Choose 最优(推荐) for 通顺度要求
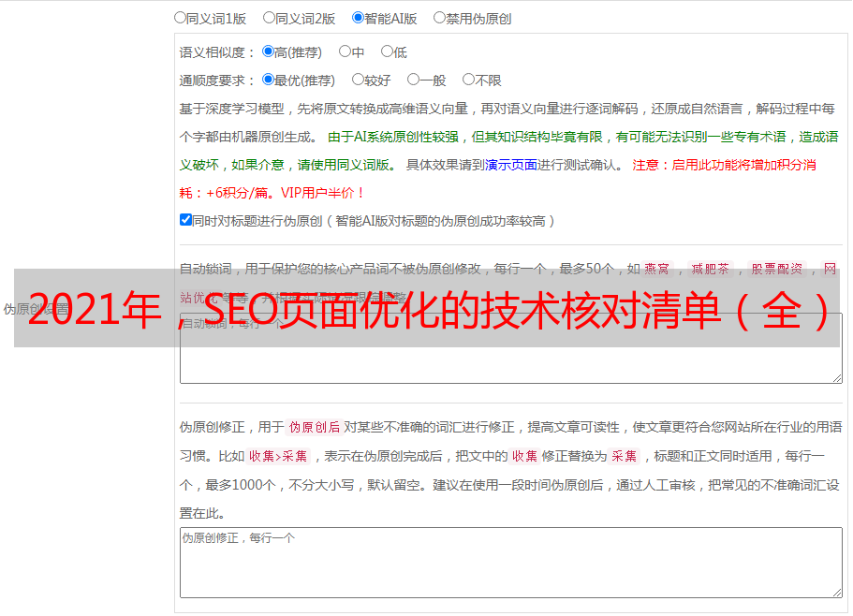The image size is (853, 616). [x=269, y=80]
